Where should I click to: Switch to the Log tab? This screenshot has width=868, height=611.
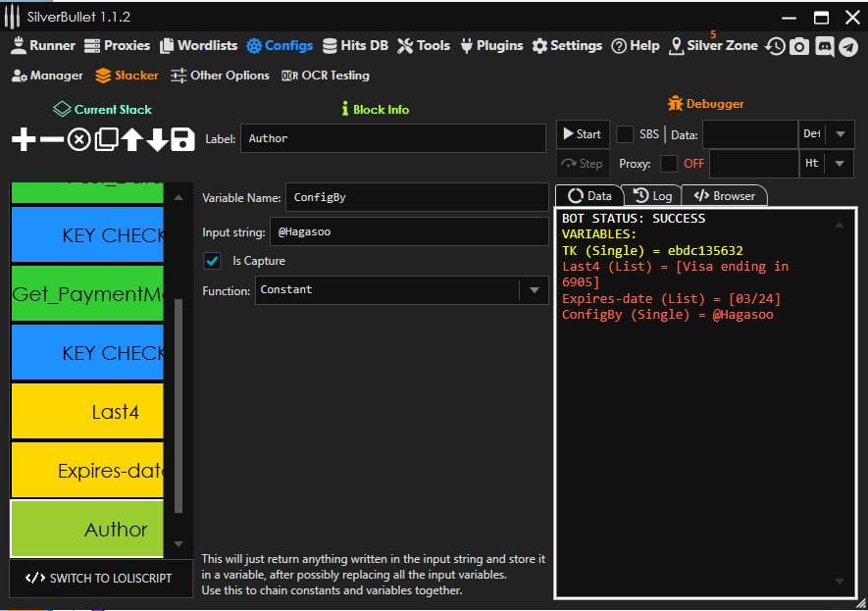point(652,196)
